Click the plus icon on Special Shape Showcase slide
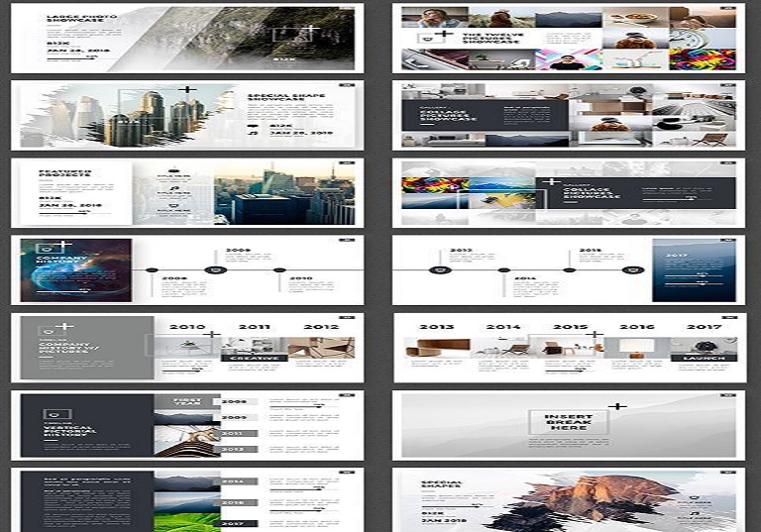 click(x=185, y=92)
